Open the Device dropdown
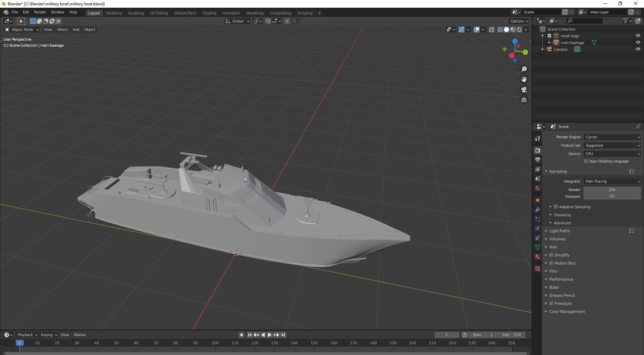The image size is (644, 355). [x=612, y=154]
